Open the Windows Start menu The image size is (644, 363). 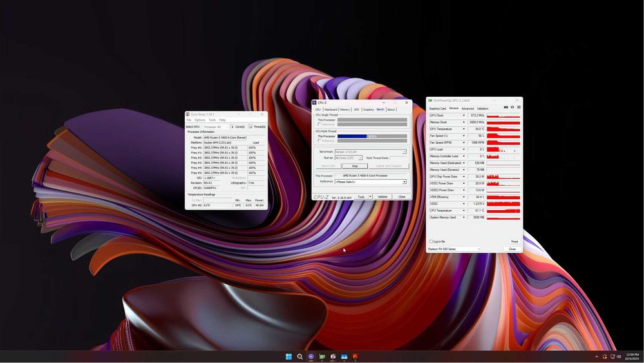[x=289, y=357]
